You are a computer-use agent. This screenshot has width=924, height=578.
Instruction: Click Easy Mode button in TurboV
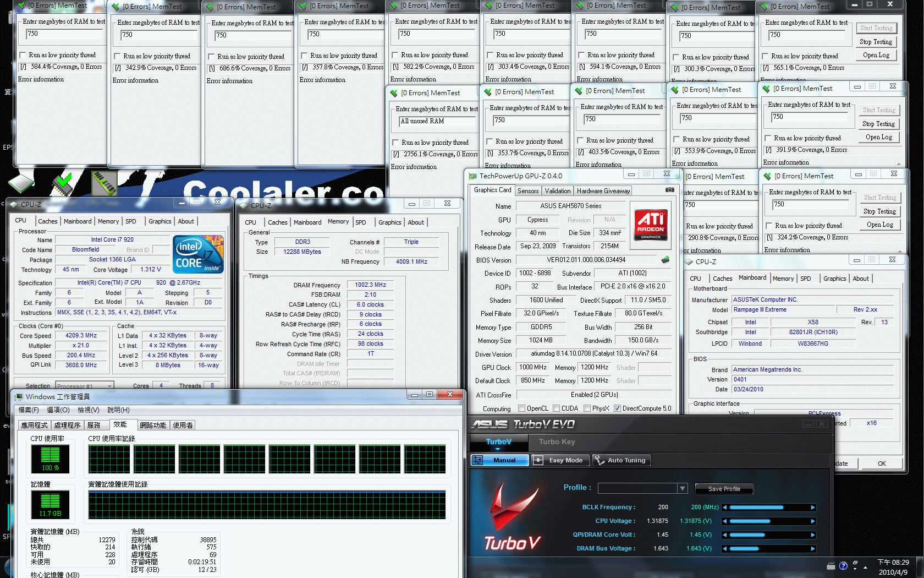(560, 460)
